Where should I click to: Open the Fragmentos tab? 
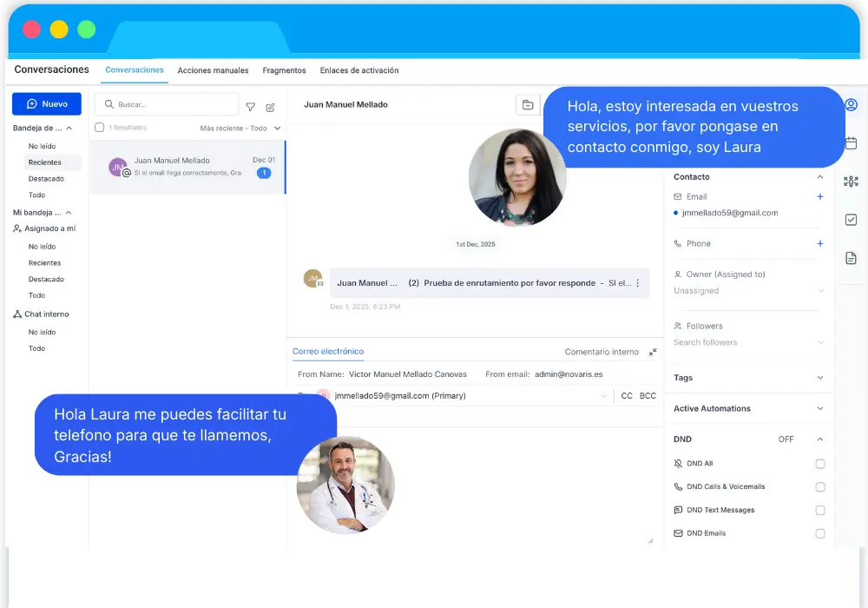284,70
